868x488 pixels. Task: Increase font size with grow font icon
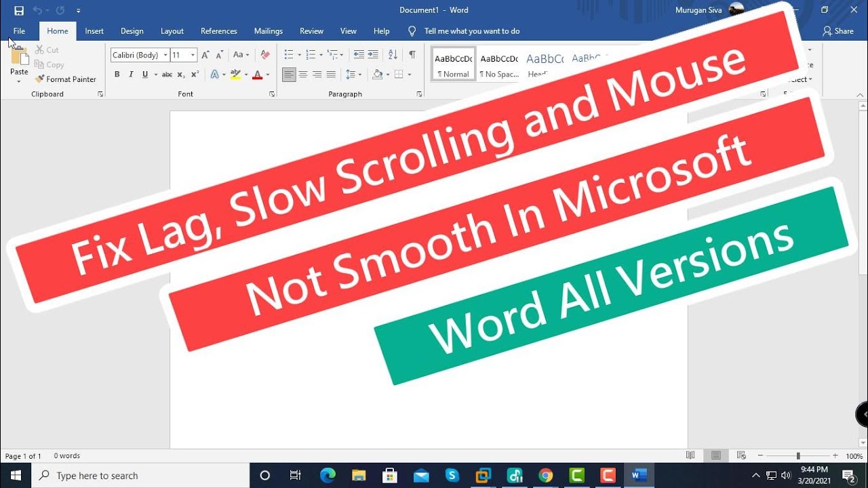[205, 55]
